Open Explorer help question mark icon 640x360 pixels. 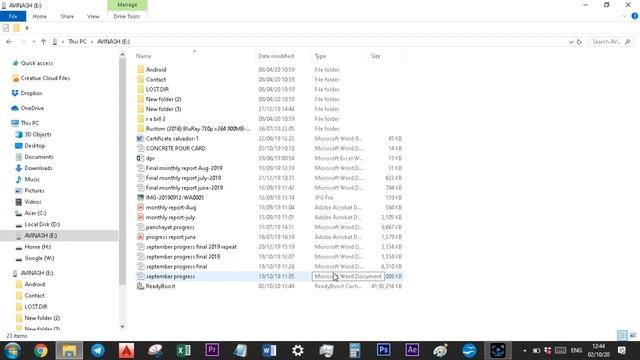click(x=634, y=16)
